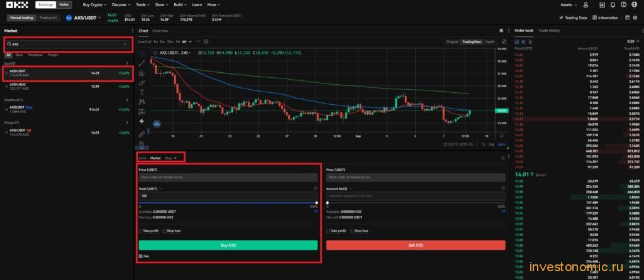Show both bids and asks order book view
The height and width of the screenshot is (280, 644).
click(517, 41)
